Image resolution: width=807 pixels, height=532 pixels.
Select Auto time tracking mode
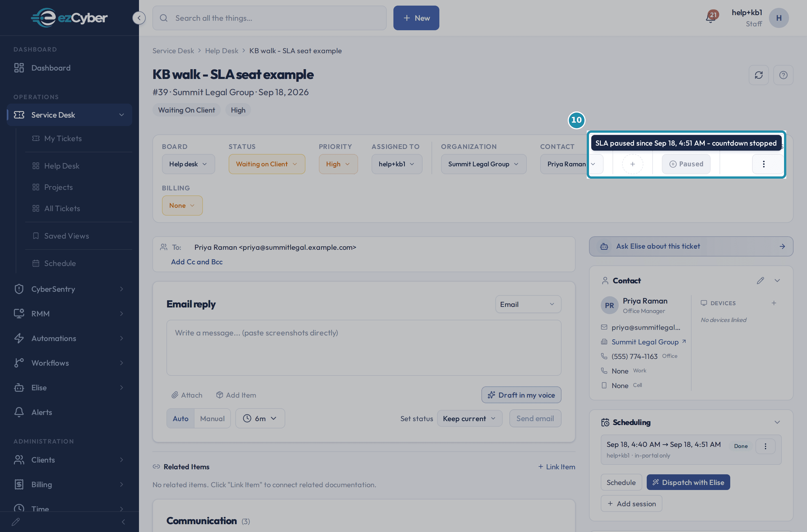[180, 419]
